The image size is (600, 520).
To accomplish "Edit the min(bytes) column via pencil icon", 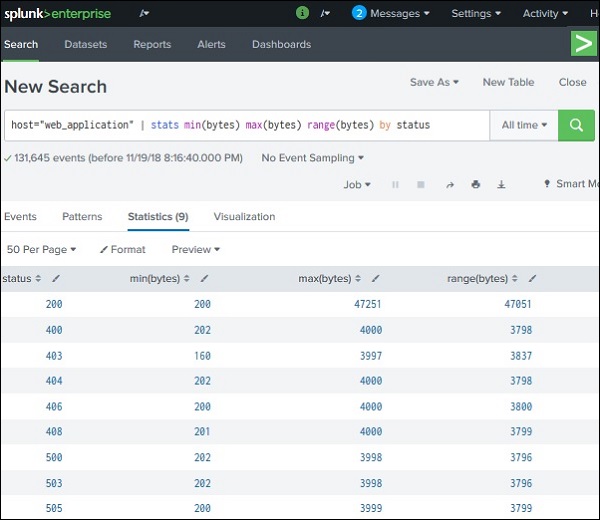I will [204, 279].
